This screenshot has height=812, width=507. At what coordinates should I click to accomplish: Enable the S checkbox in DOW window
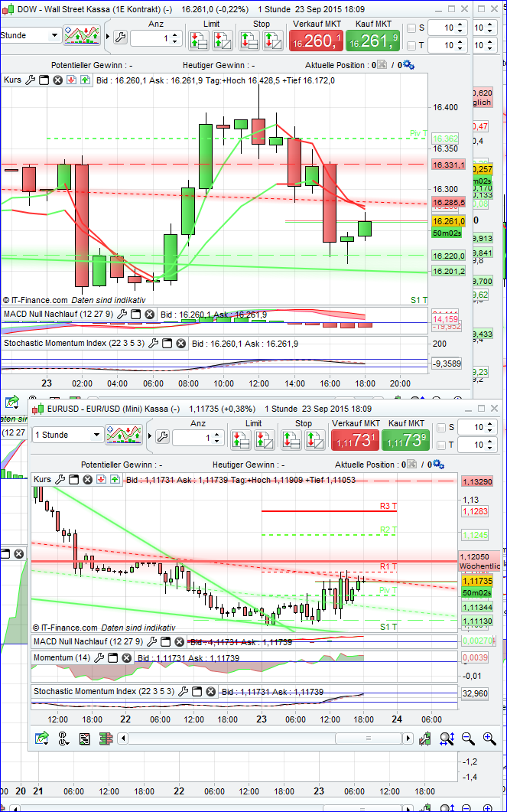click(411, 28)
